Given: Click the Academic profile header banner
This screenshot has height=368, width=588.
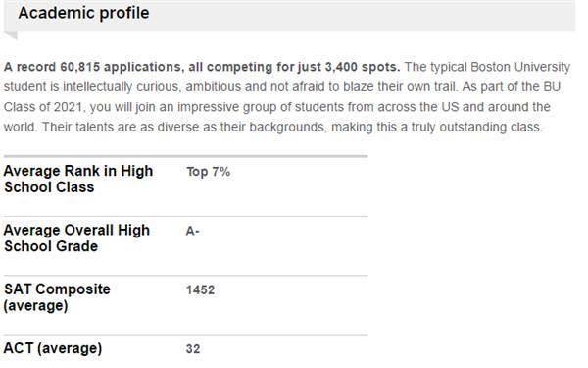Looking at the screenshot, I should pyautogui.click(x=289, y=16).
